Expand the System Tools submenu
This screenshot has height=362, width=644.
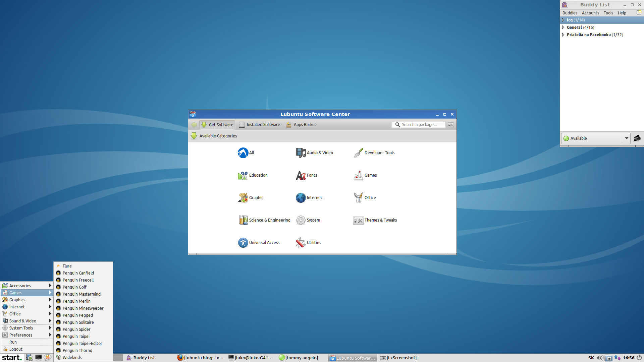point(27,328)
